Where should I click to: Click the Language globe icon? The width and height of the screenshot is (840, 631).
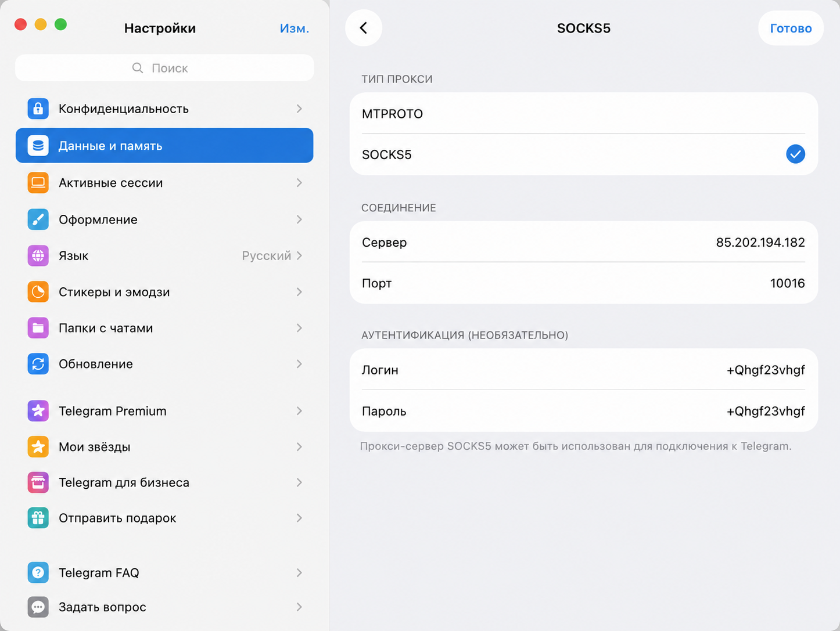point(38,255)
